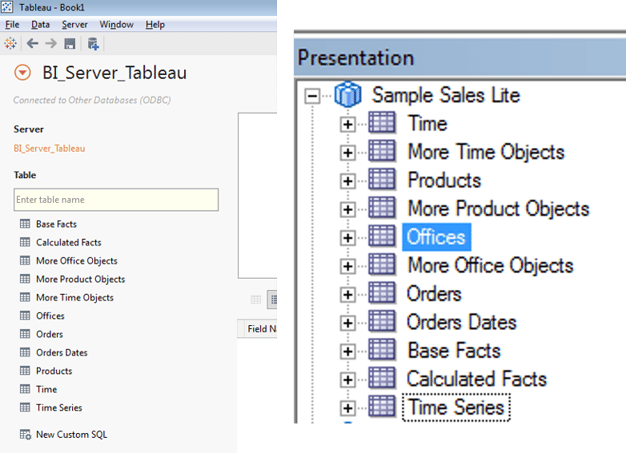Click the Tableau logo start icon
626x453 pixels.
point(11,43)
